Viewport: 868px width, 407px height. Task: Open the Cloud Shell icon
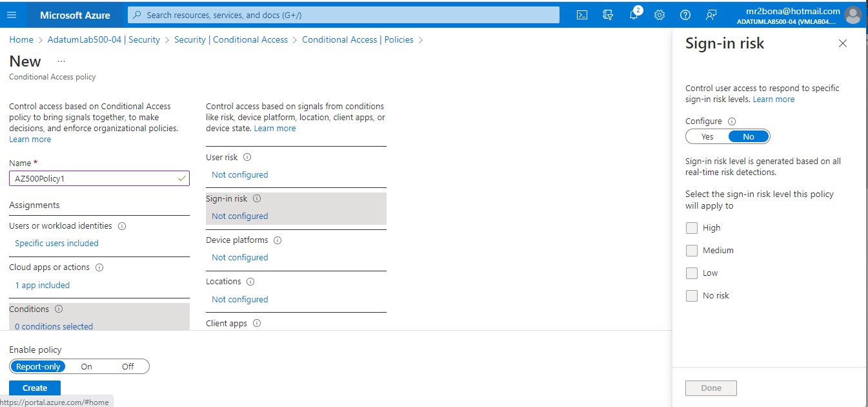click(581, 14)
